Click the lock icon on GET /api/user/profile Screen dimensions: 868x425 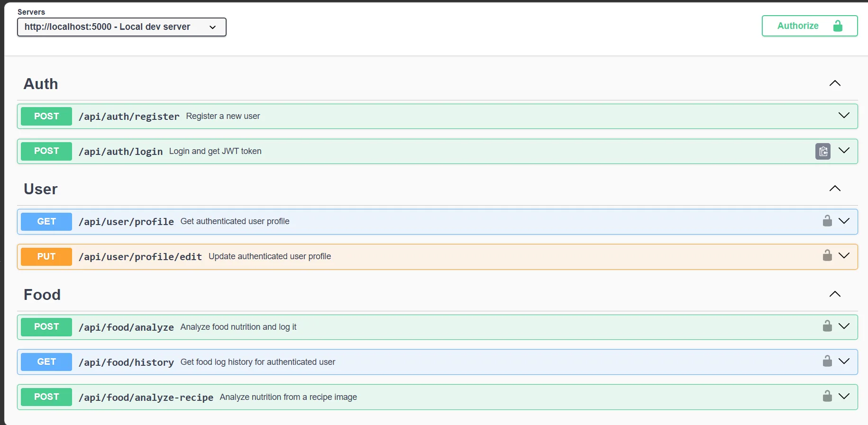tap(827, 221)
